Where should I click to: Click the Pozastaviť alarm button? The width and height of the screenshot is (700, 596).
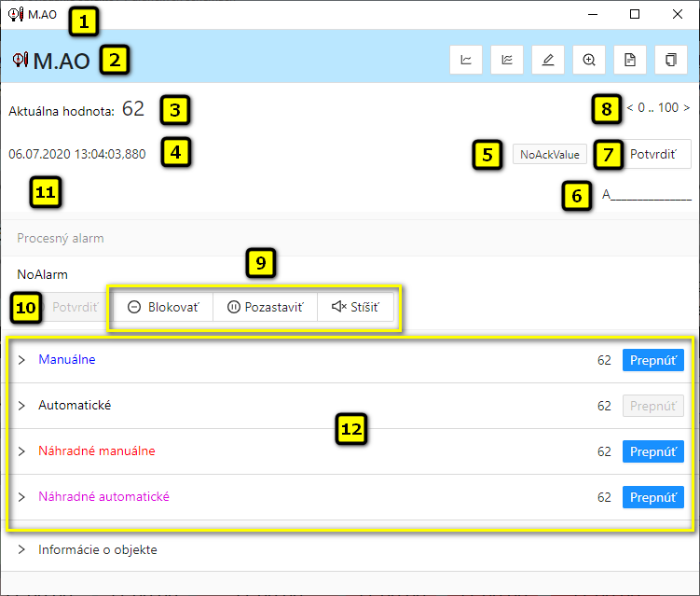(x=266, y=307)
